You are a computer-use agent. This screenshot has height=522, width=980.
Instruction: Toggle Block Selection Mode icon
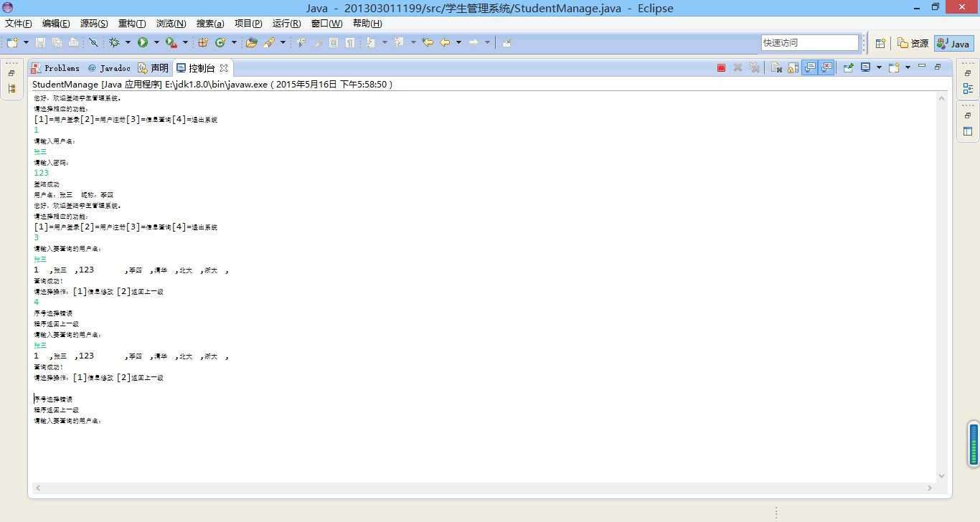pyautogui.click(x=334, y=43)
